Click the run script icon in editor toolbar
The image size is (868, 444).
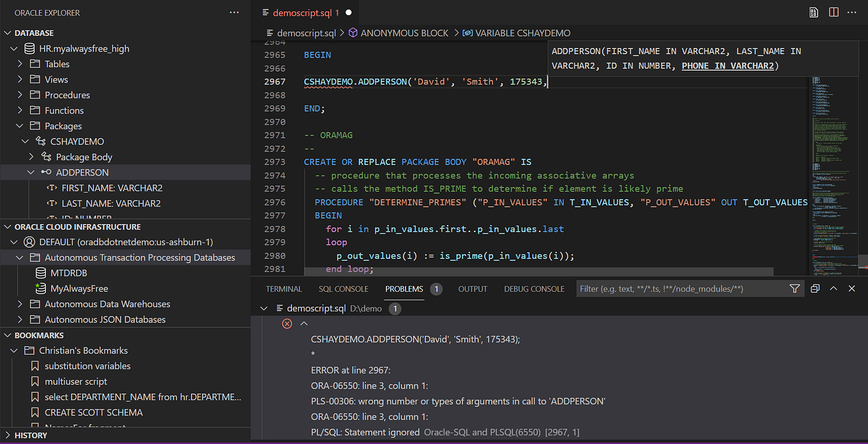(x=813, y=12)
